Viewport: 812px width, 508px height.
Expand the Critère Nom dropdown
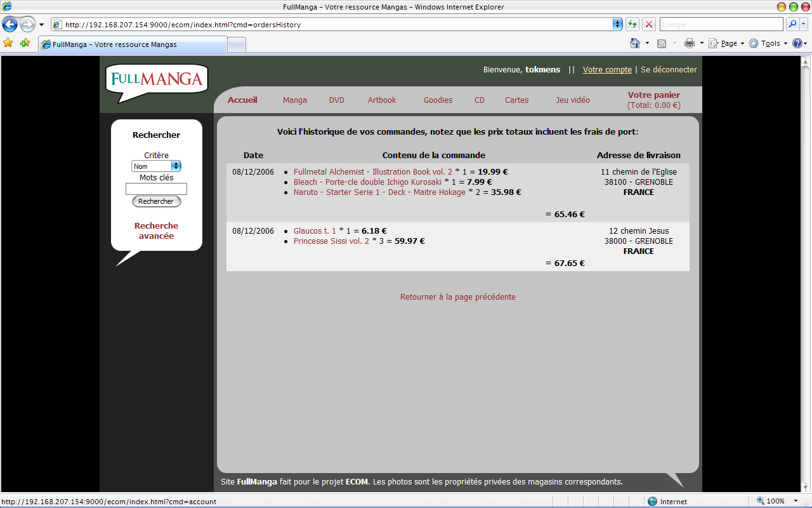point(156,166)
